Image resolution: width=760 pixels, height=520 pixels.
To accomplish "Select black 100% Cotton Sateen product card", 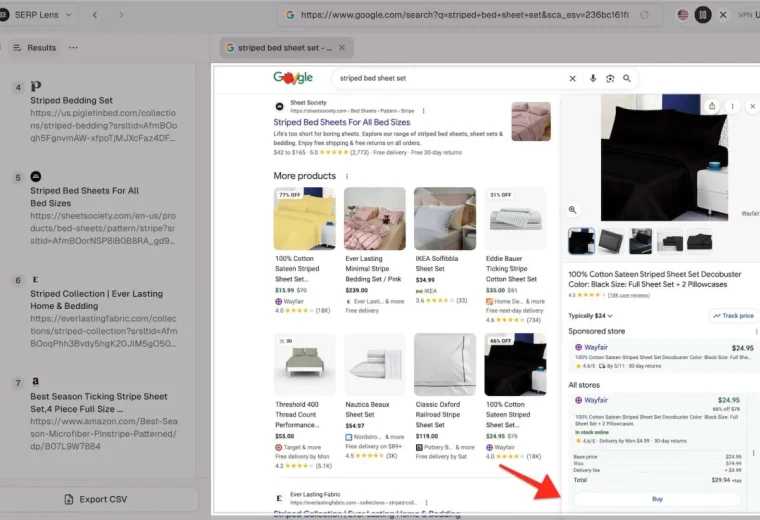I will pos(515,396).
